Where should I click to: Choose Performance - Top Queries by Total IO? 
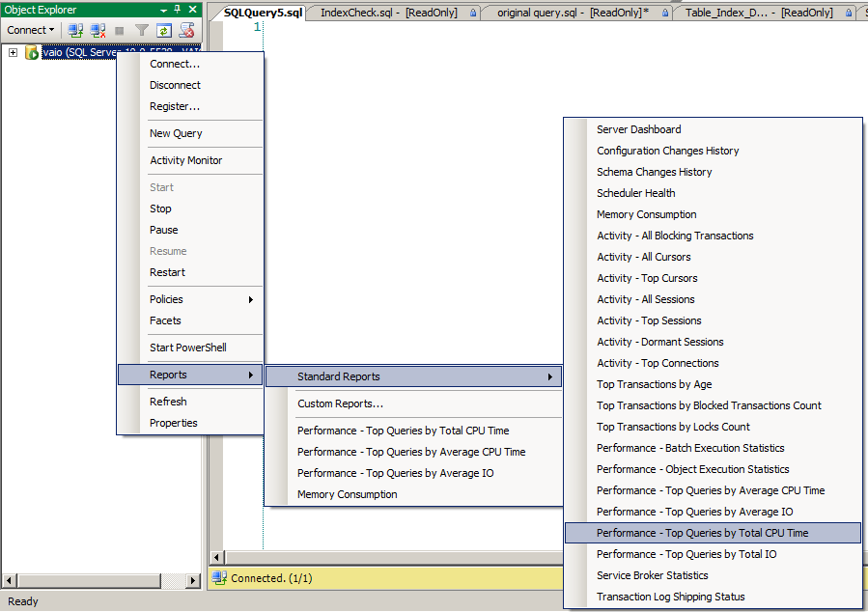pyautogui.click(x=686, y=554)
